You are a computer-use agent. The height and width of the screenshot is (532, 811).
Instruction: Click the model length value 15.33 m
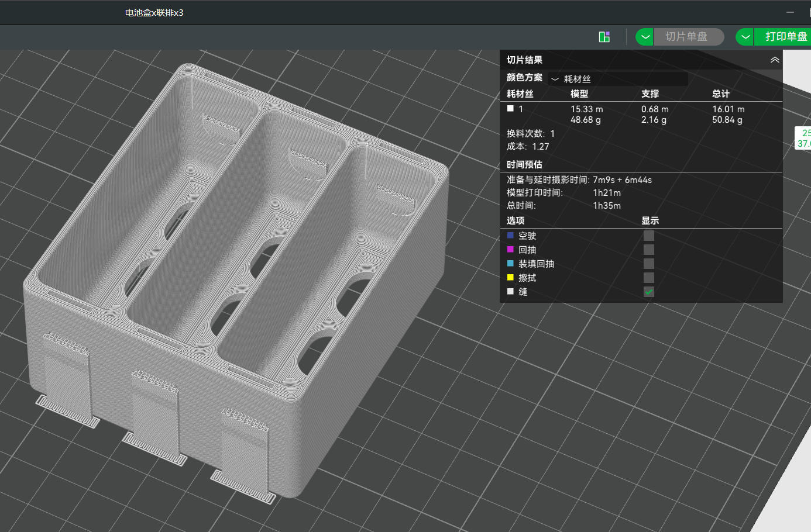tap(586, 109)
